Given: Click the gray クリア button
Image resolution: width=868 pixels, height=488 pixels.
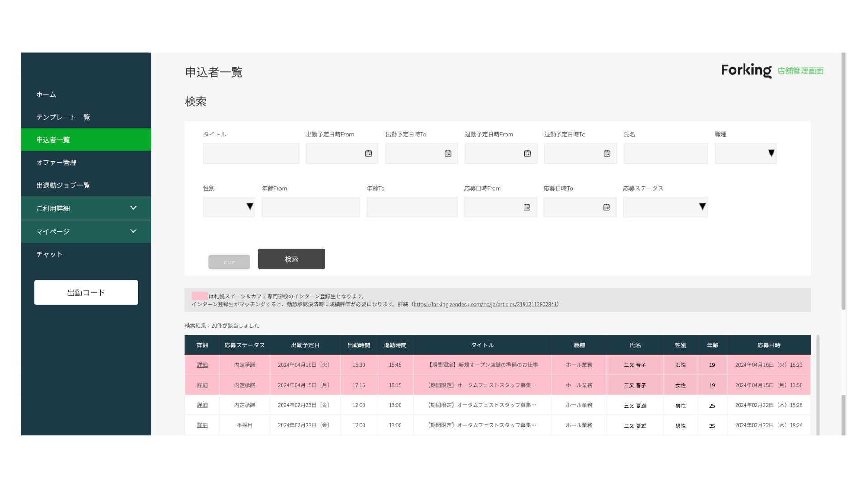Looking at the screenshot, I should (229, 262).
